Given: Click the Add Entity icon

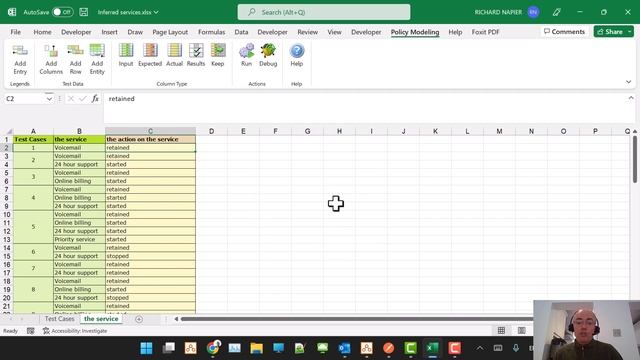Looking at the screenshot, I should (x=97, y=59).
